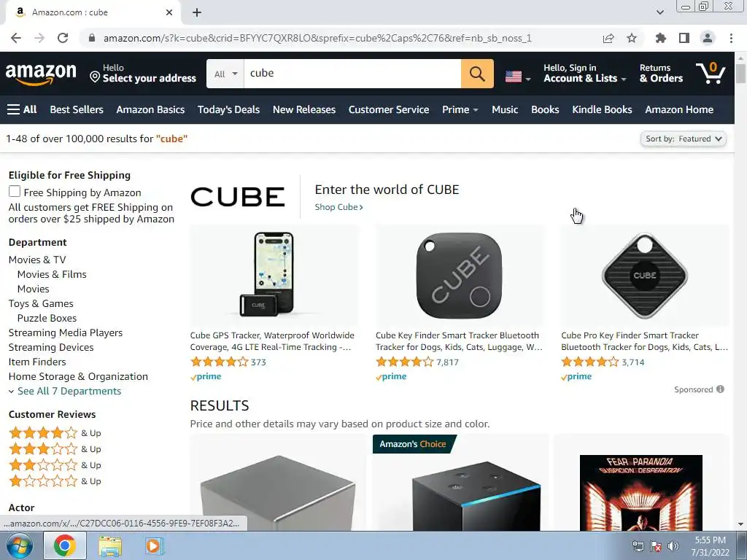
Task: Click the orange search magnifier button
Action: (477, 74)
